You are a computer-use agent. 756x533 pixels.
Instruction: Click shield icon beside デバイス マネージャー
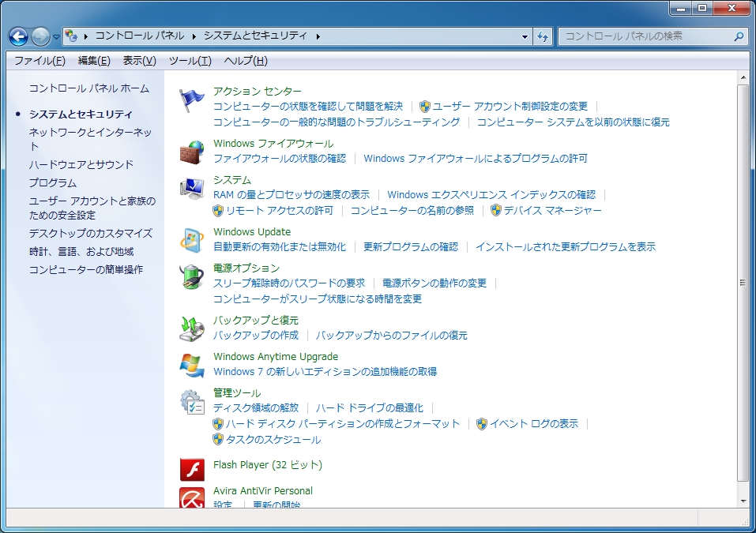(495, 210)
